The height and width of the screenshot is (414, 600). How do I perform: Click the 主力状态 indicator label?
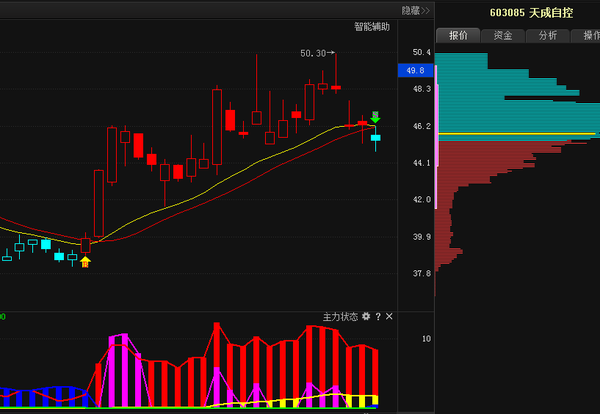coord(340,317)
